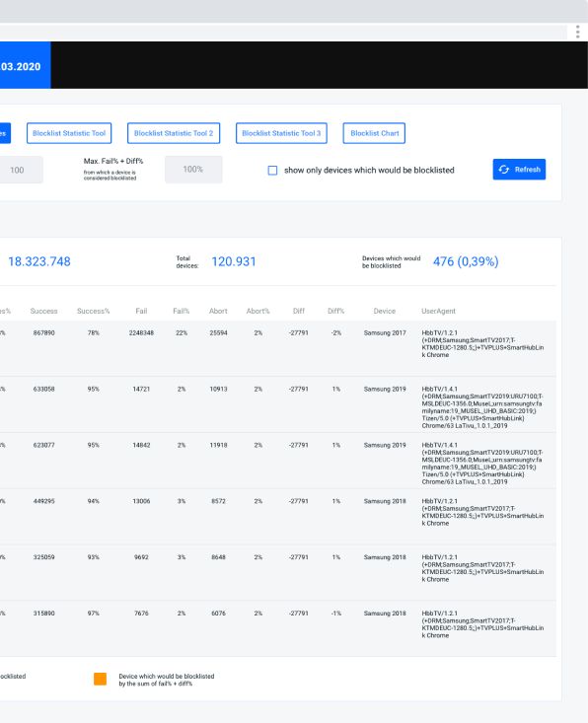Click the success value 867890
588x723 pixels.
(43, 333)
